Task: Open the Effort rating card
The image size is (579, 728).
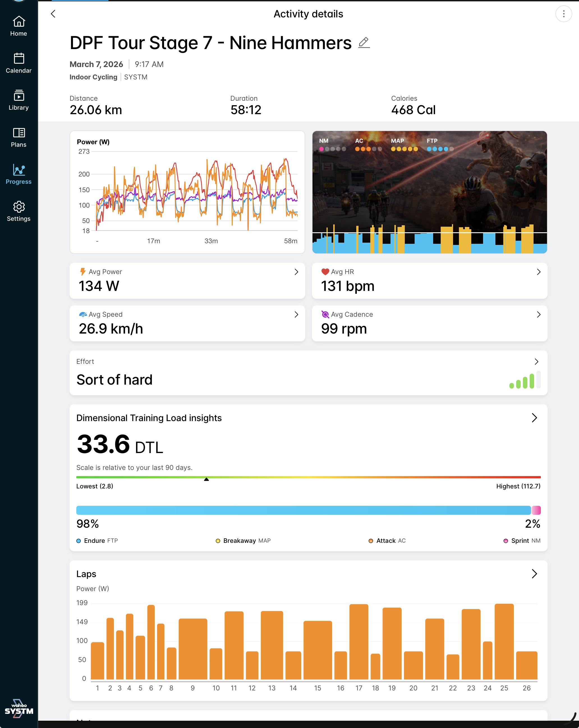Action: pyautogui.click(x=536, y=362)
